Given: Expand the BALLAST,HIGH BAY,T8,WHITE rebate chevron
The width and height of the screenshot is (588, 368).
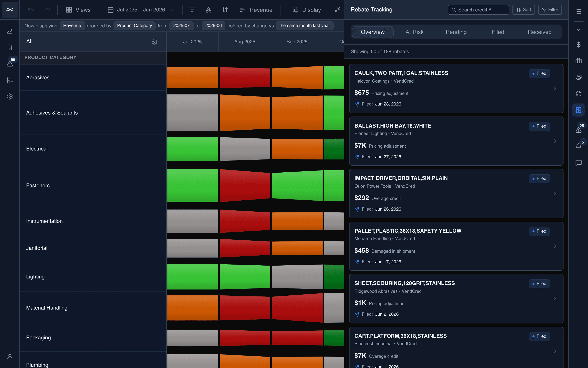Looking at the screenshot, I should [x=555, y=141].
